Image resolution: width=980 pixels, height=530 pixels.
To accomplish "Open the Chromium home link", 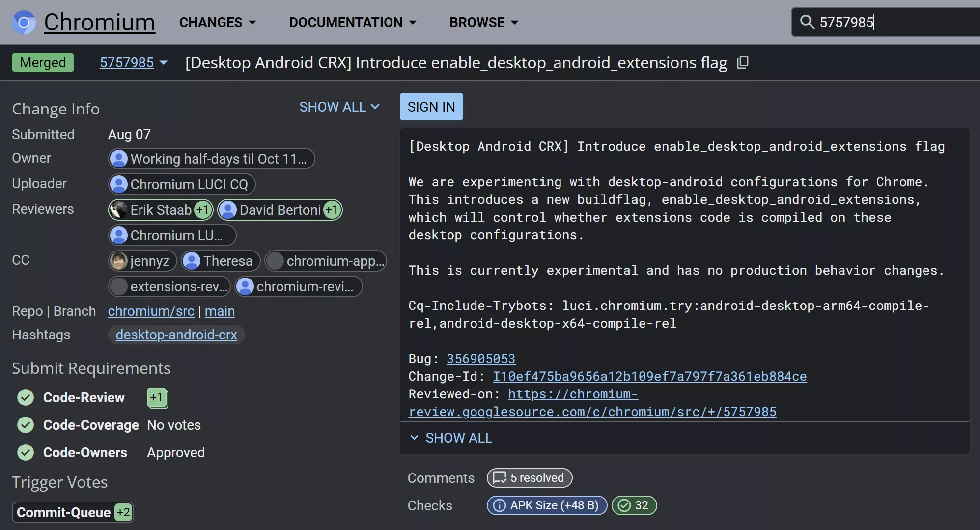I will tap(99, 22).
